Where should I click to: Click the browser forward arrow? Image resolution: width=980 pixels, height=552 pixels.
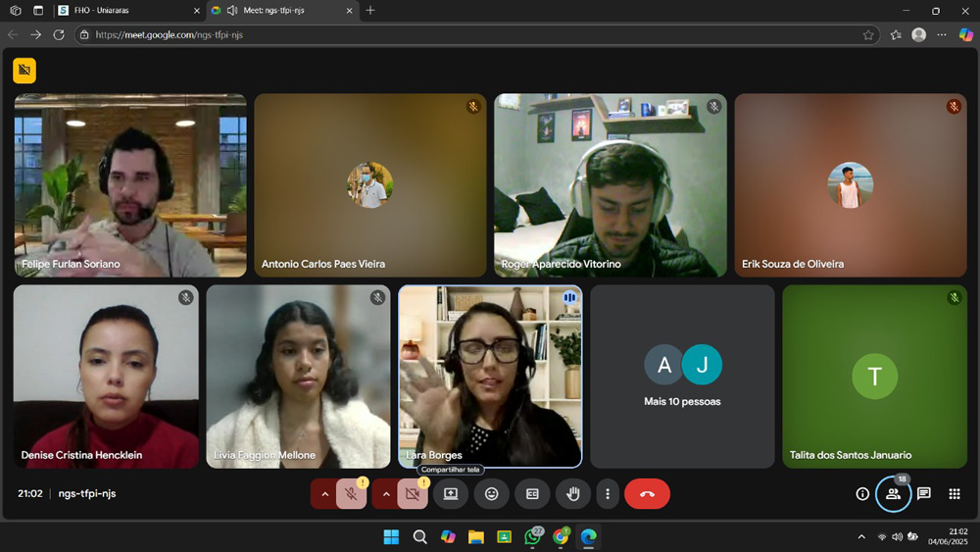[35, 35]
